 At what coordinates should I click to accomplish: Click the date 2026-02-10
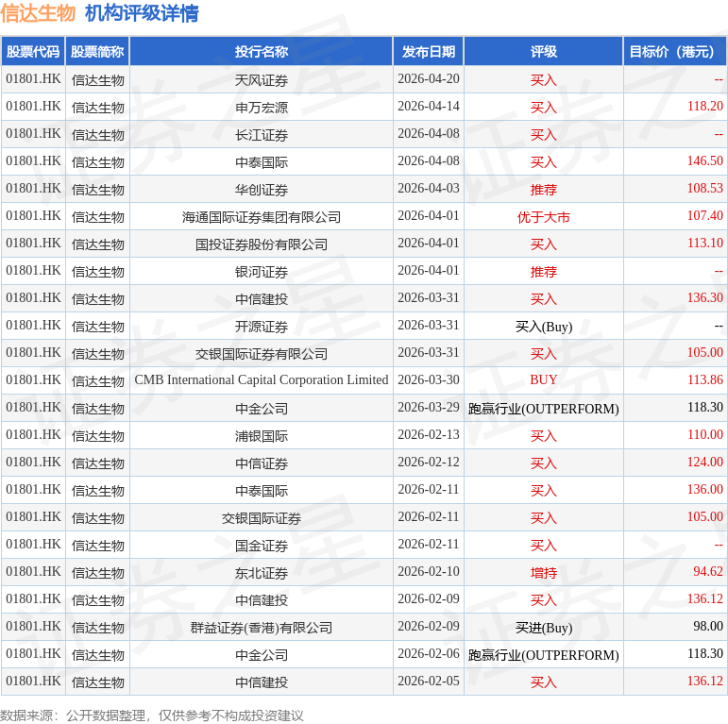(x=429, y=572)
